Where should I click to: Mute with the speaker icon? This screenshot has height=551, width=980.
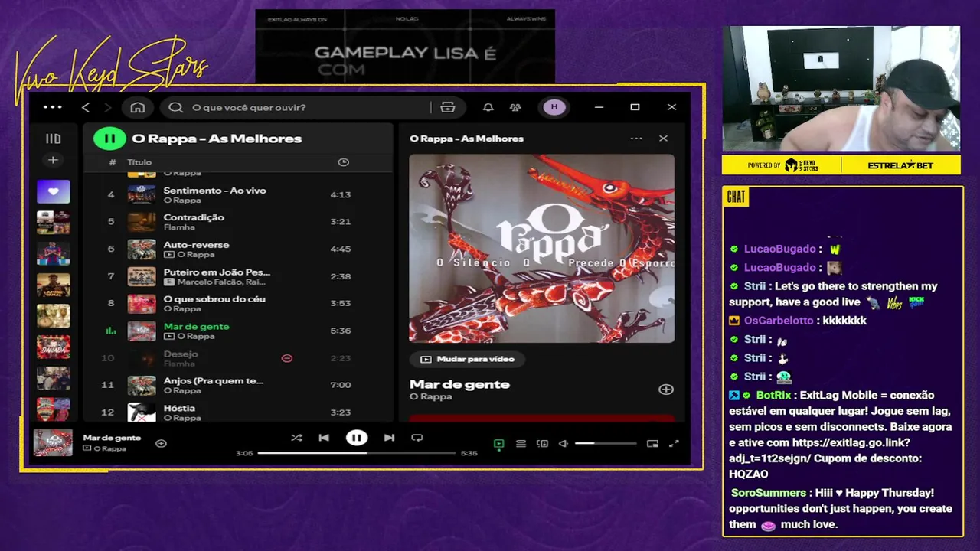pyautogui.click(x=563, y=443)
